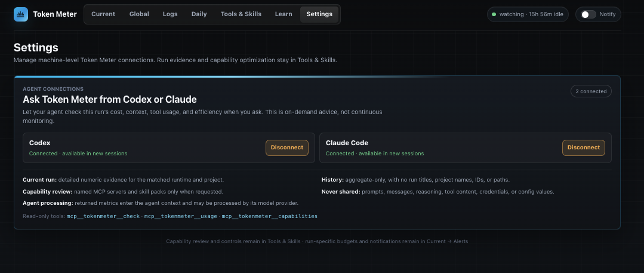Viewport: 644px width, 273px height.
Task: Disconnect the Codex connection
Action: (x=287, y=148)
